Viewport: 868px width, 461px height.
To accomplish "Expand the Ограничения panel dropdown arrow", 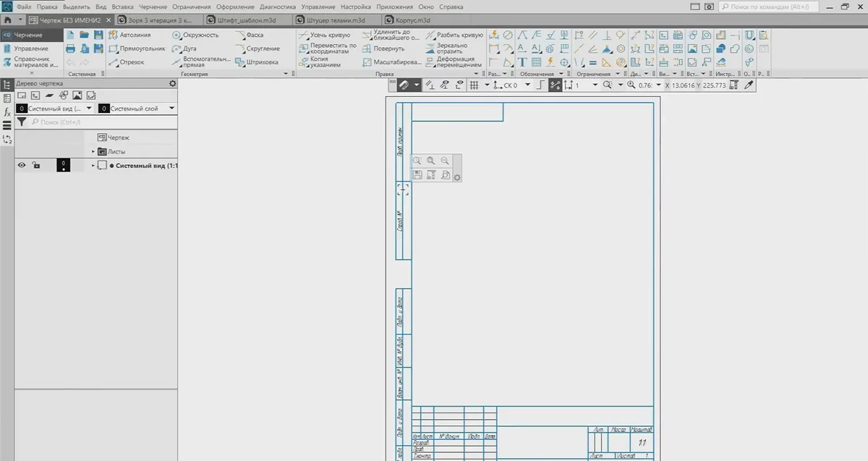I will 617,74.
